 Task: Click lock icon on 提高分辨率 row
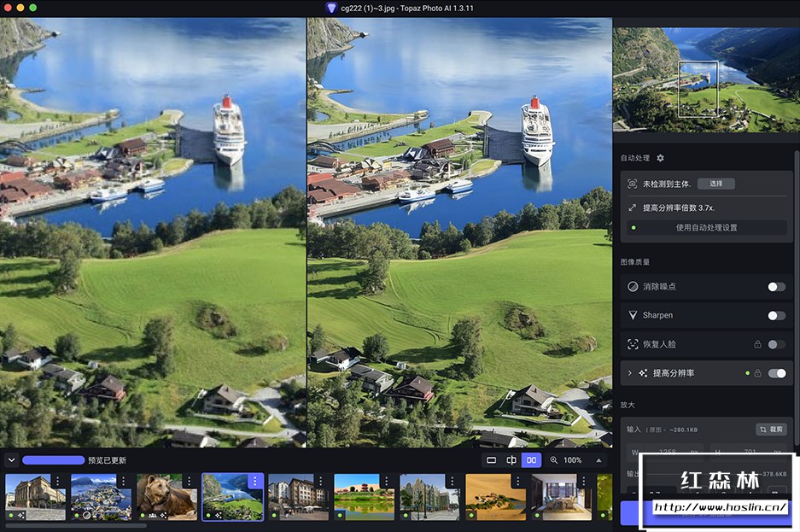pyautogui.click(x=757, y=373)
